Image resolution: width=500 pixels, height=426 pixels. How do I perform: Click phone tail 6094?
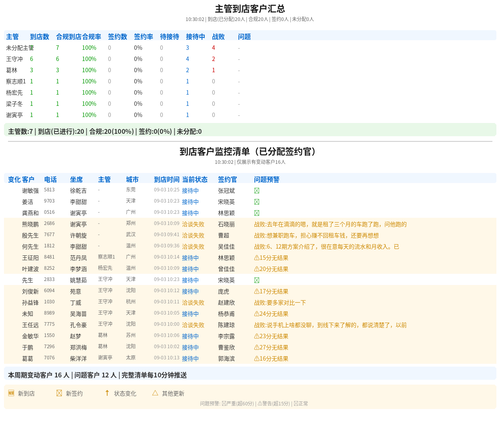pos(49,291)
